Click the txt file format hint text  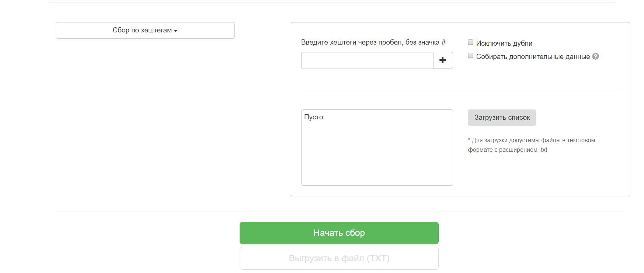(531, 145)
